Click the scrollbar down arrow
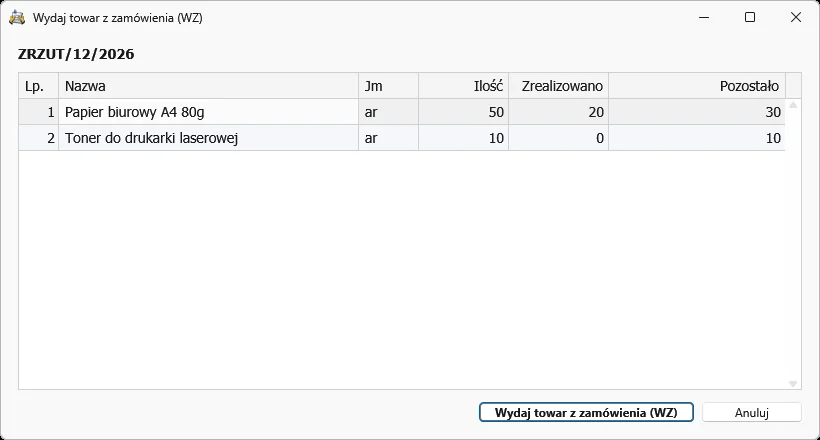The height and width of the screenshot is (440, 820). click(x=793, y=383)
